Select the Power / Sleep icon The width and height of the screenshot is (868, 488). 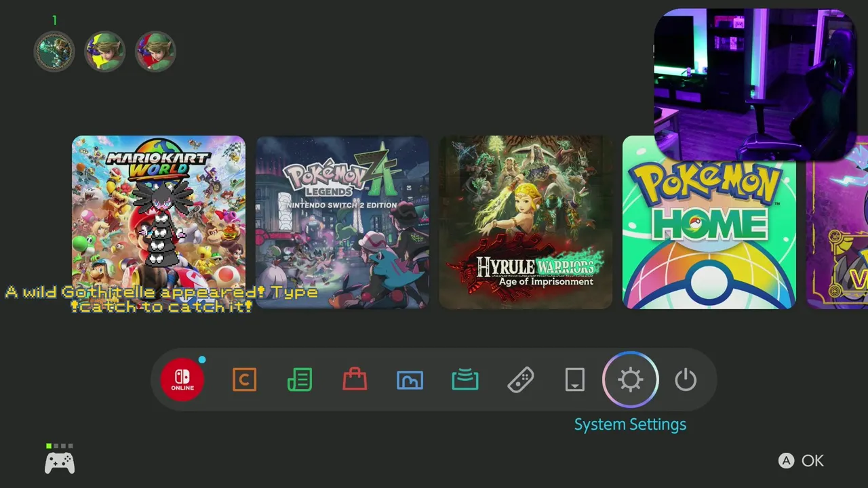point(686,380)
